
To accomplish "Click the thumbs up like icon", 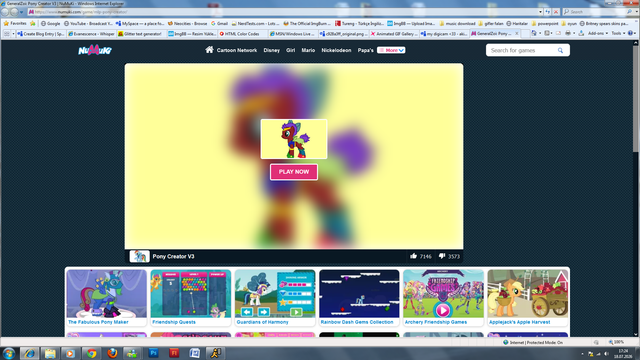I will pos(413,256).
